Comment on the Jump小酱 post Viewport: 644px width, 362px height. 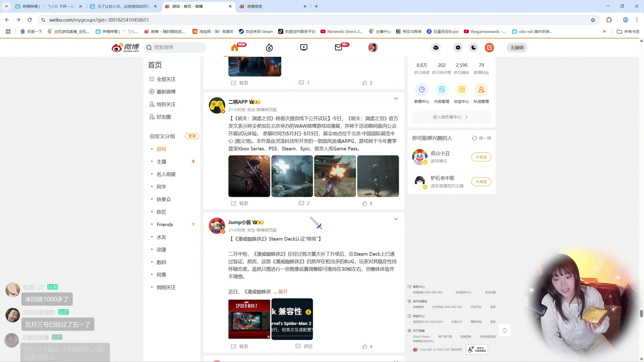304,346
